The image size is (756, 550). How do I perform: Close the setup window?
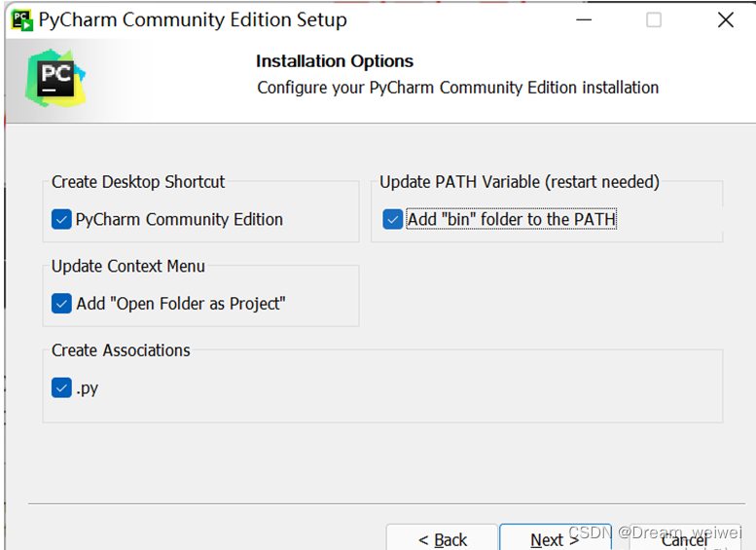[725, 20]
